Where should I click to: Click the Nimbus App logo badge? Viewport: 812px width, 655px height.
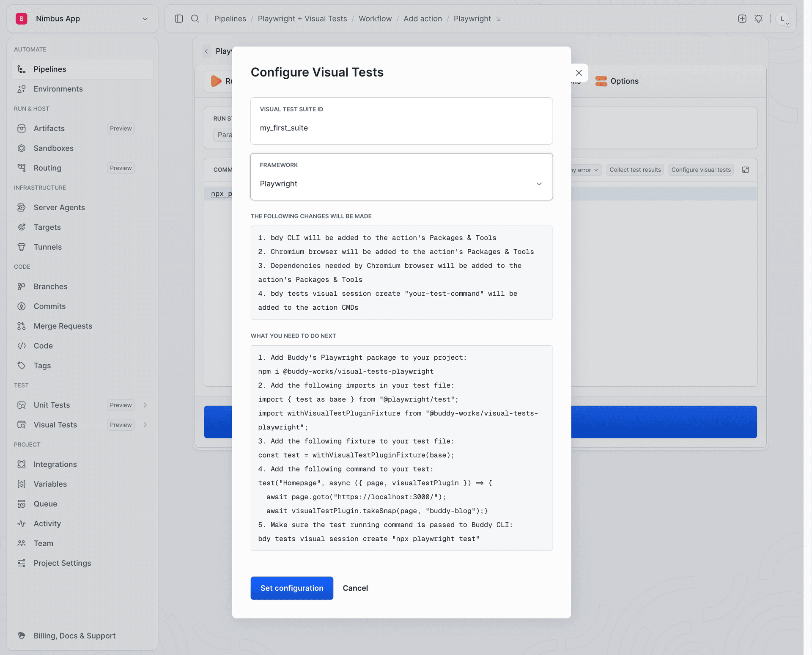[22, 19]
